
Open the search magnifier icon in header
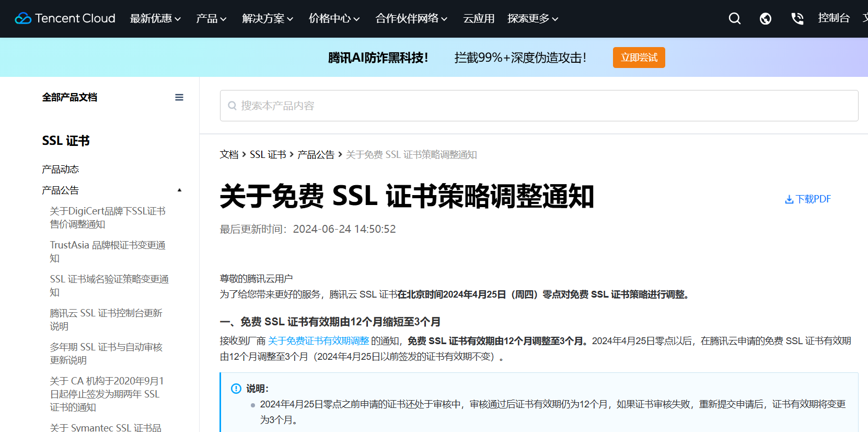coord(735,18)
